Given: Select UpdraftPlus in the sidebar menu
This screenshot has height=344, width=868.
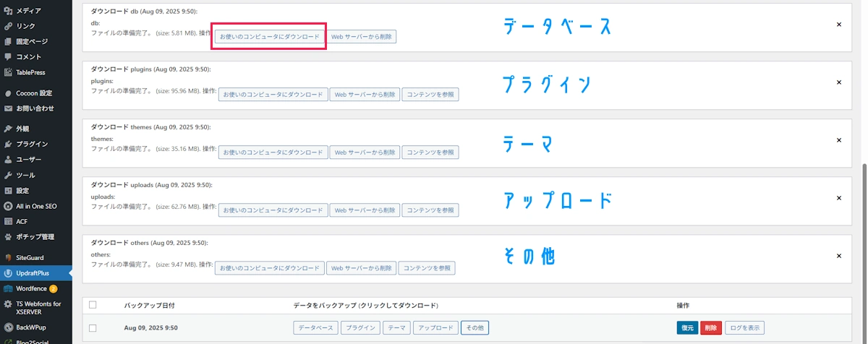Looking at the screenshot, I should pyautogui.click(x=36, y=273).
